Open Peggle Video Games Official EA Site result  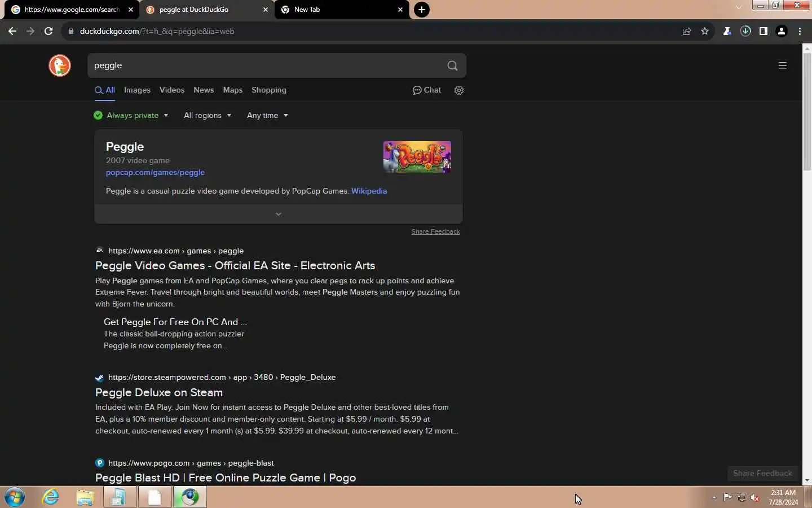coord(235,265)
